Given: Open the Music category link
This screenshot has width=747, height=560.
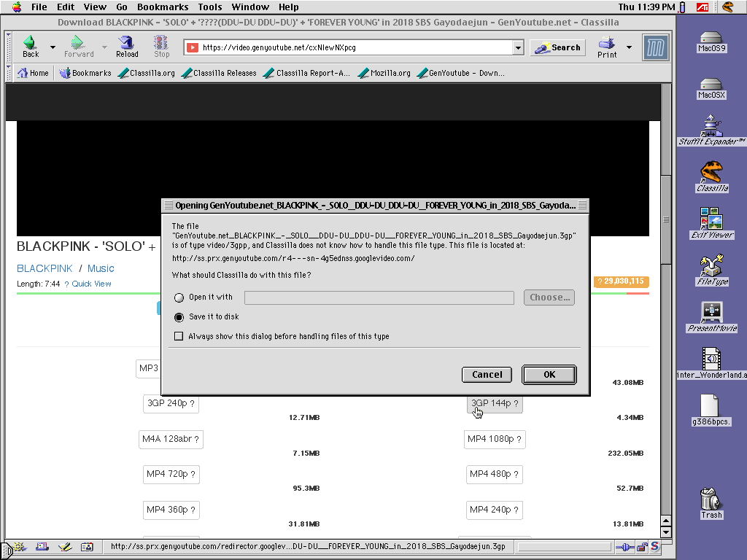Looking at the screenshot, I should point(101,268).
